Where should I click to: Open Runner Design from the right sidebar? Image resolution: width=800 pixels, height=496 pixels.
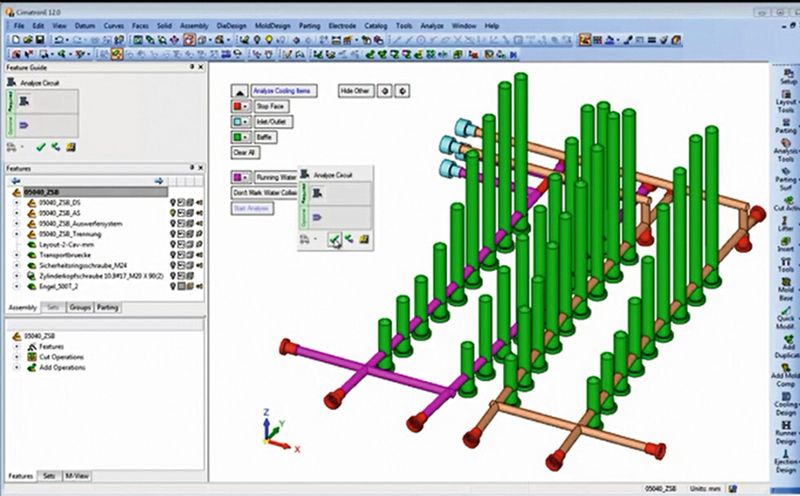[786, 432]
